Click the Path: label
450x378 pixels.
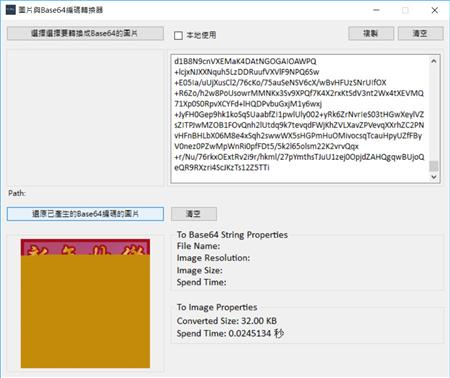tap(17, 193)
